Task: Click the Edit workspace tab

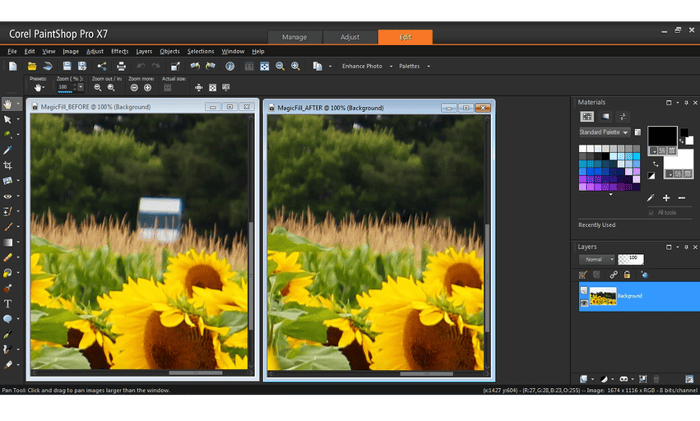Action: tap(405, 37)
